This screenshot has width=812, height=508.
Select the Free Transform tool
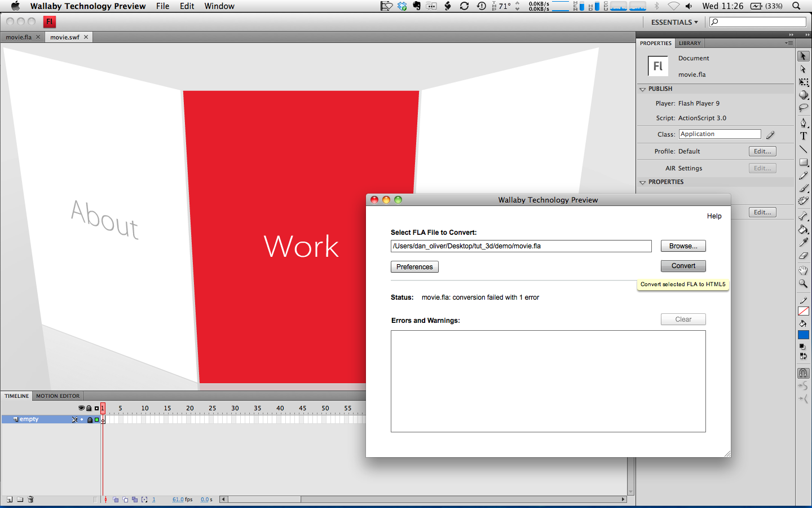pyautogui.click(x=803, y=82)
